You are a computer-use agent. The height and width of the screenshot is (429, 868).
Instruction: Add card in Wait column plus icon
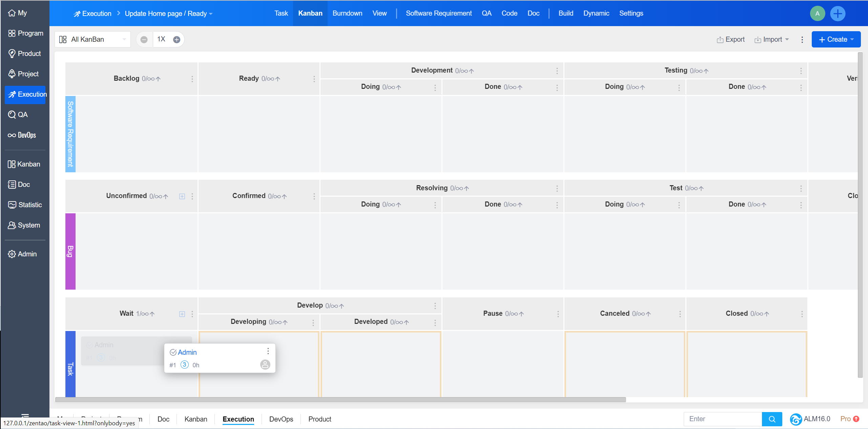pos(182,314)
